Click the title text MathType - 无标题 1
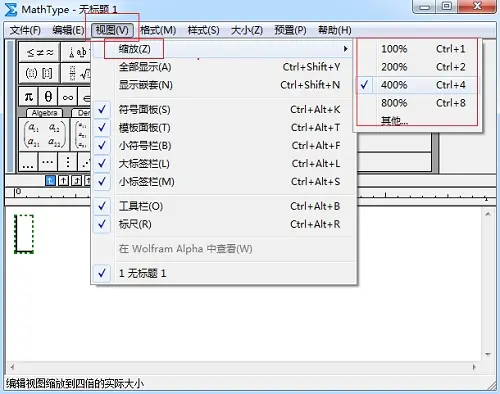This screenshot has height=394, width=500. pos(69,10)
